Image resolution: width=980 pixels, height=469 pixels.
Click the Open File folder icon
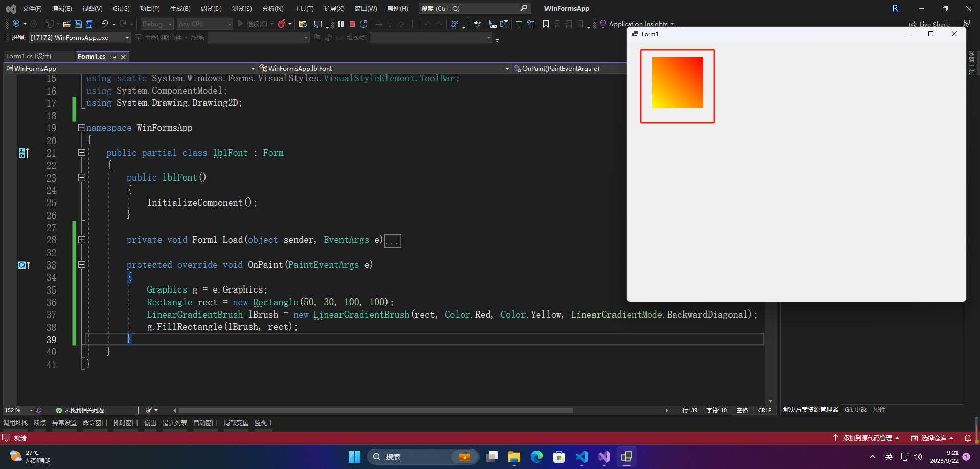point(67,24)
